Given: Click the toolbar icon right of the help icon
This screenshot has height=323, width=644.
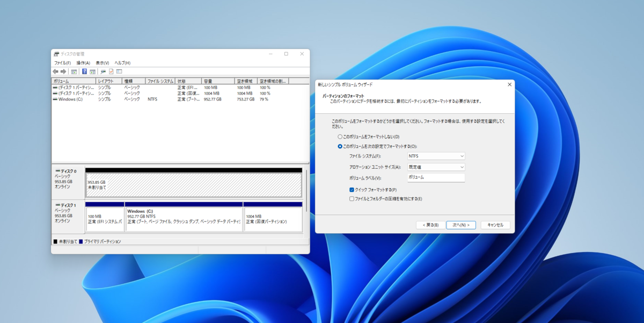Looking at the screenshot, I should coord(92,71).
